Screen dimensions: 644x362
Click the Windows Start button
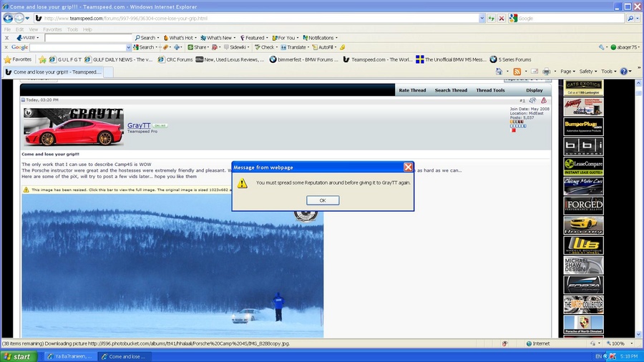click(17, 356)
